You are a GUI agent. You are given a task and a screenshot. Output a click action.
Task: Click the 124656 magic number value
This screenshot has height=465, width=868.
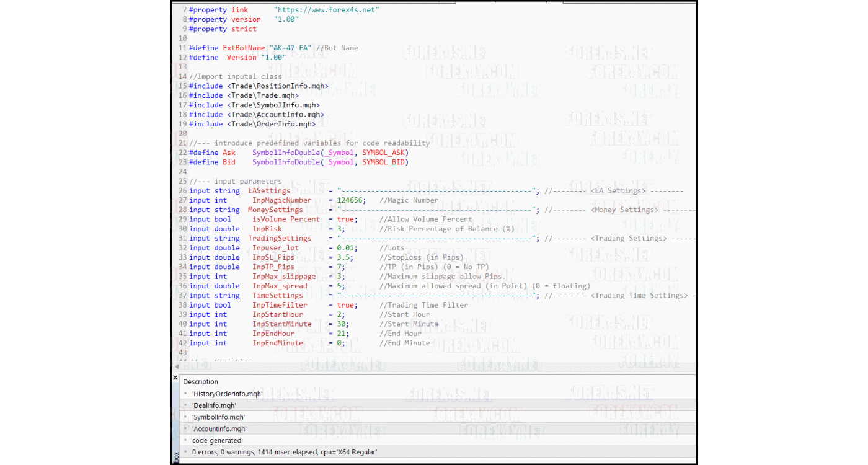[349, 200]
